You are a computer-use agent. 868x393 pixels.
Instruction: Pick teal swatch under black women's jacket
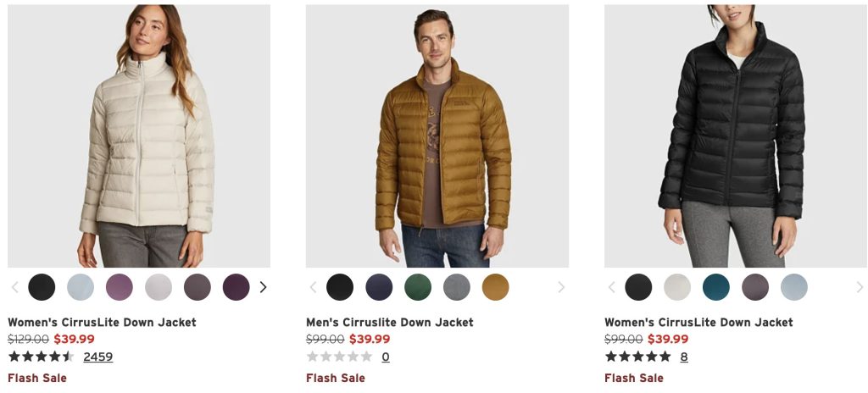pyautogui.click(x=716, y=287)
